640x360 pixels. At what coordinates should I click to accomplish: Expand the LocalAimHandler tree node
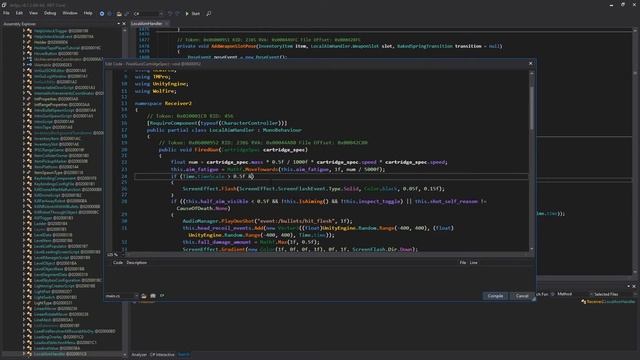tap(24, 354)
